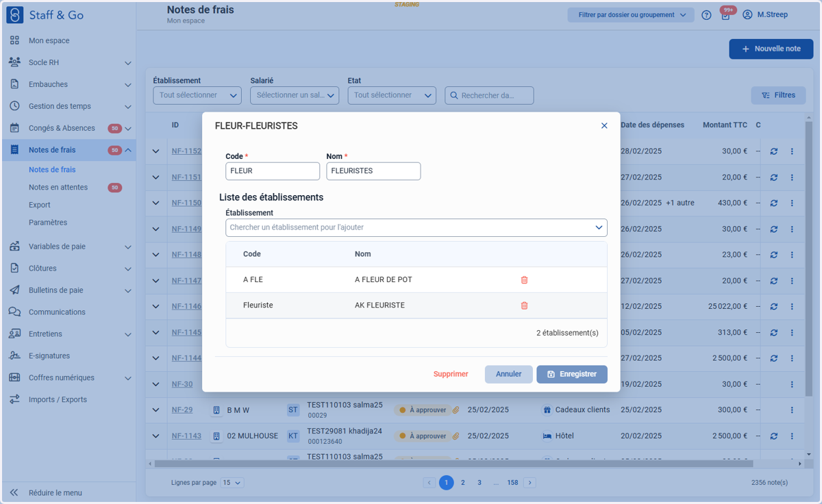Open the Export submenu item
Screen dimensions: 822x504
(x=40, y=205)
